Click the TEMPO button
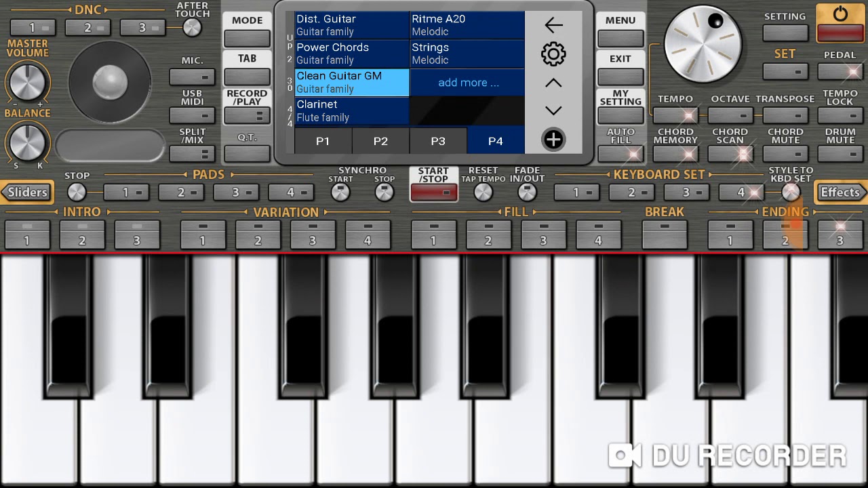 pyautogui.click(x=675, y=115)
